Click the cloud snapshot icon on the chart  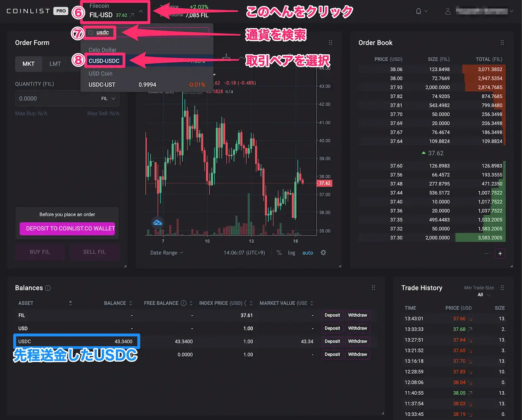(x=157, y=223)
